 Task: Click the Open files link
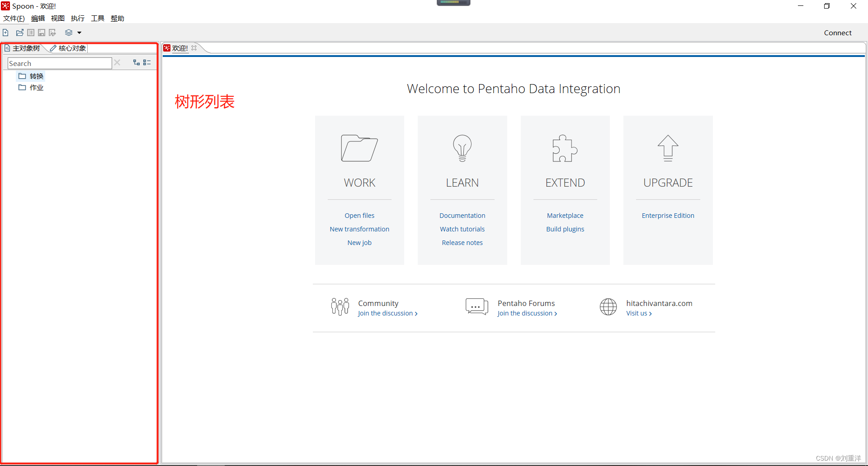[x=359, y=216]
